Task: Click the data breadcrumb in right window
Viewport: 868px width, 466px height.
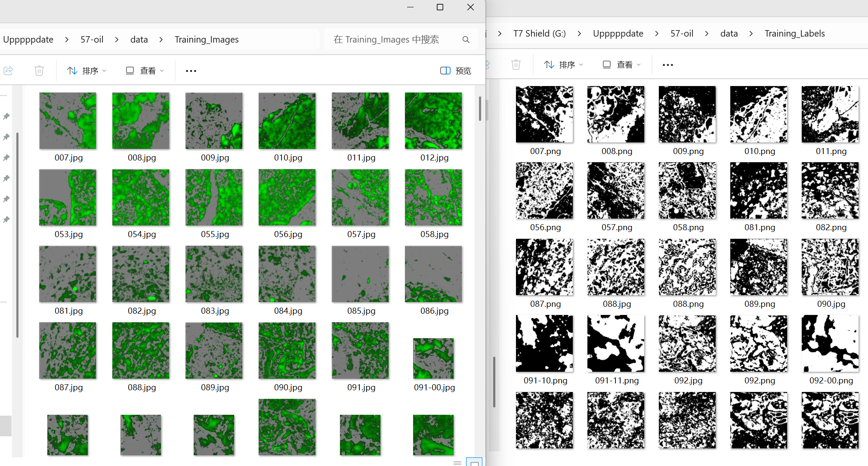Action: (729, 34)
